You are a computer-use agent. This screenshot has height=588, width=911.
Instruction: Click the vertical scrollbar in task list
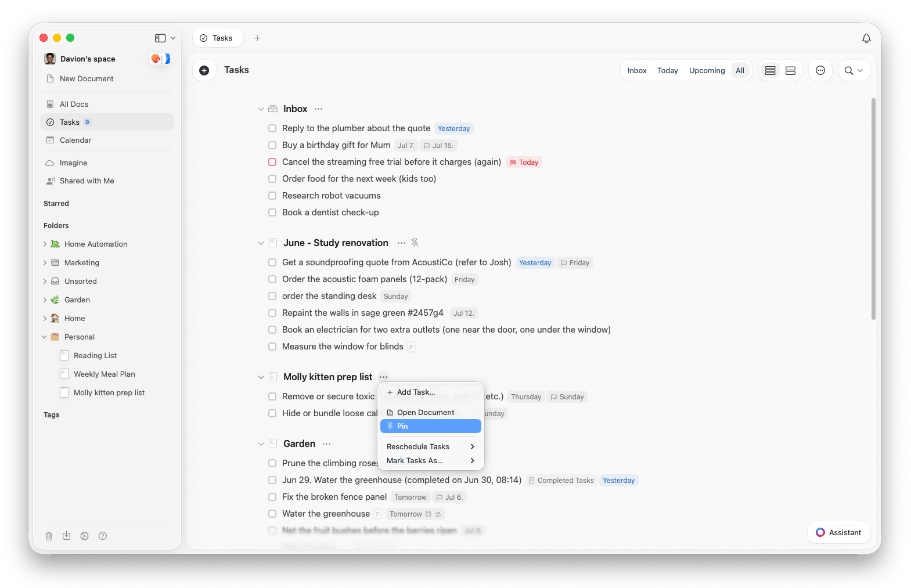pos(873,209)
